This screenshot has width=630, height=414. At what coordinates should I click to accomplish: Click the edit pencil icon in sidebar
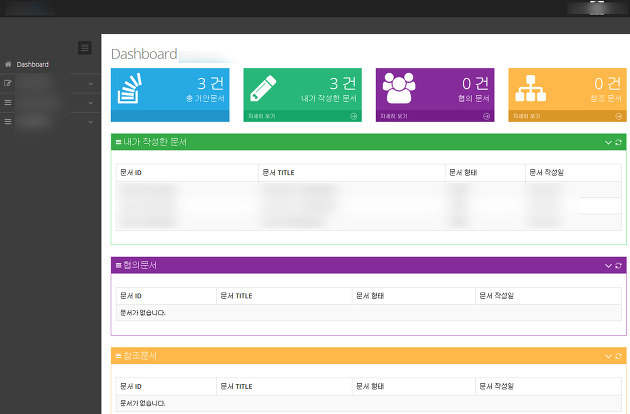(8, 83)
